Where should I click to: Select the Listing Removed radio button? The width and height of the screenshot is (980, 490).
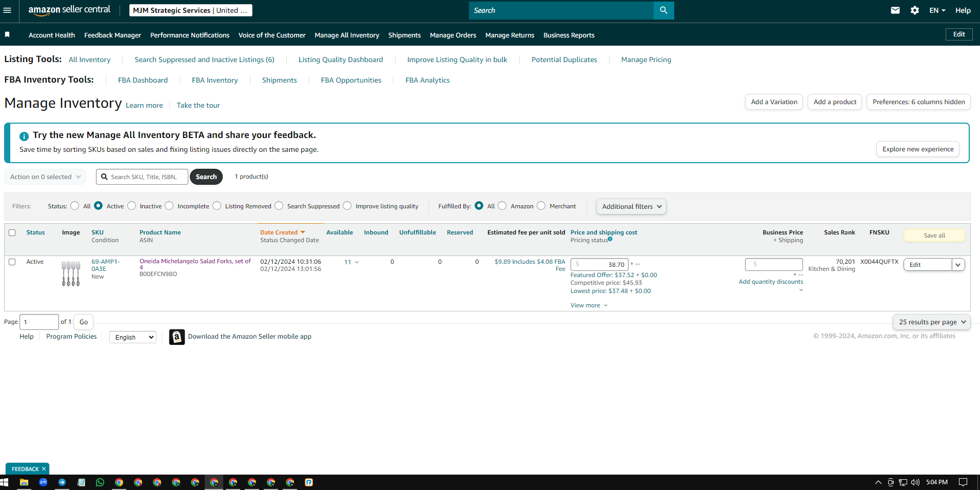tap(217, 206)
